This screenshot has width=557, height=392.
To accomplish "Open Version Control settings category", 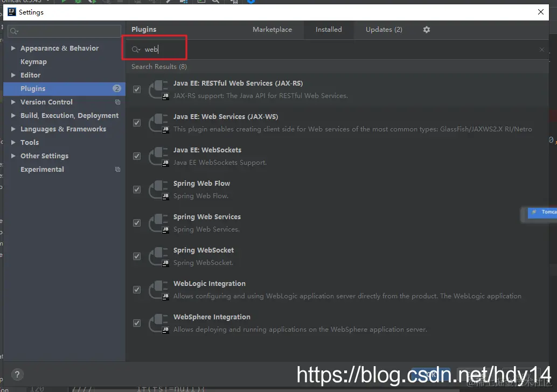I will point(46,102).
